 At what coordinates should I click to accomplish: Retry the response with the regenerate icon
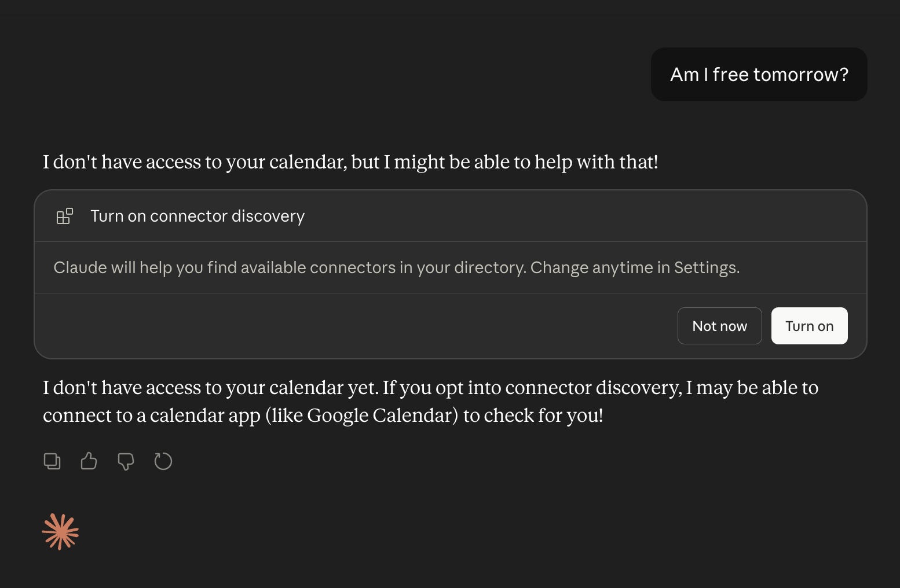click(x=163, y=461)
